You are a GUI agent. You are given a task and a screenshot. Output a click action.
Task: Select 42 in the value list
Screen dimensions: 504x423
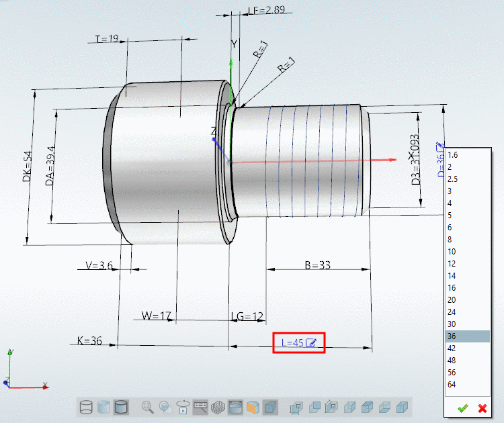468,348
